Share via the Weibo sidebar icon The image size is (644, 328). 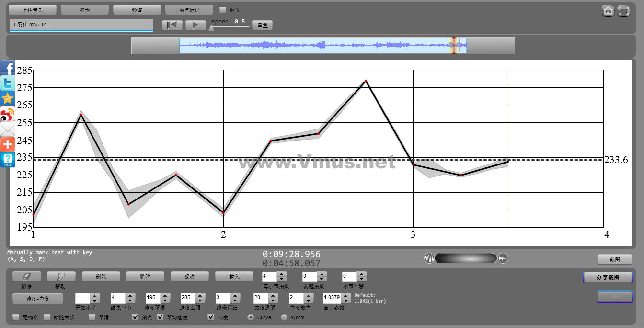pos(8,114)
